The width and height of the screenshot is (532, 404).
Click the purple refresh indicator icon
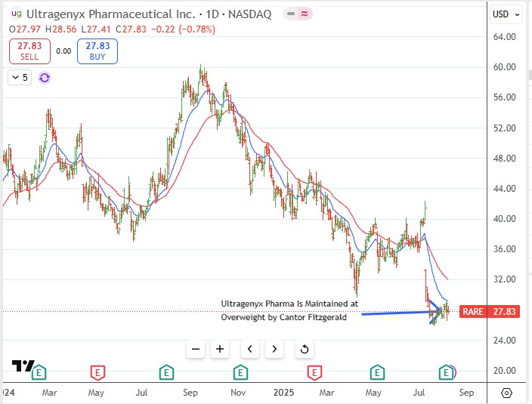[45, 78]
